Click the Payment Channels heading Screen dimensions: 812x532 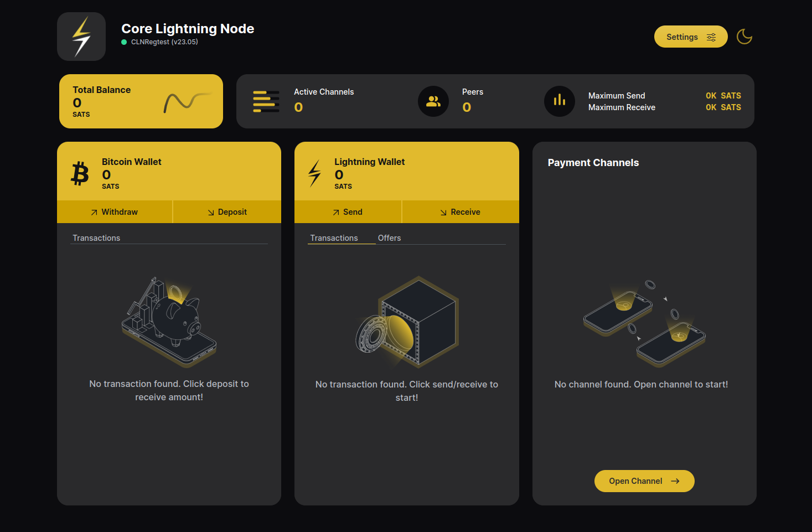click(593, 163)
